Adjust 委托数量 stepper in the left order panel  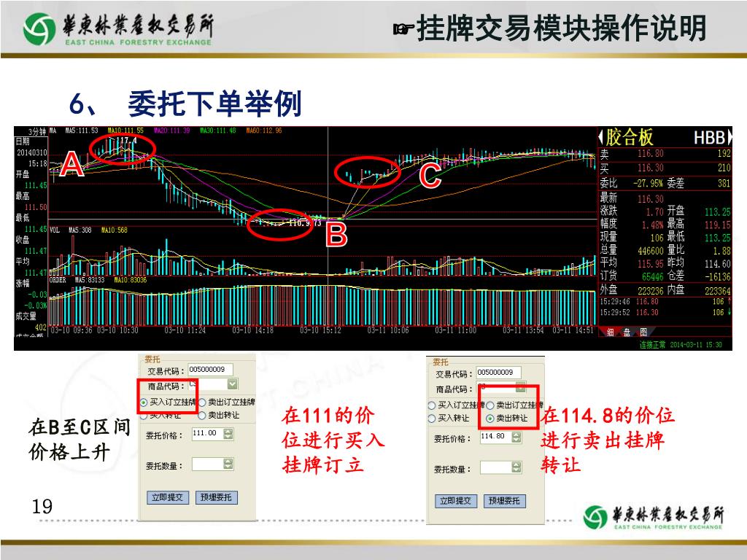228,464
